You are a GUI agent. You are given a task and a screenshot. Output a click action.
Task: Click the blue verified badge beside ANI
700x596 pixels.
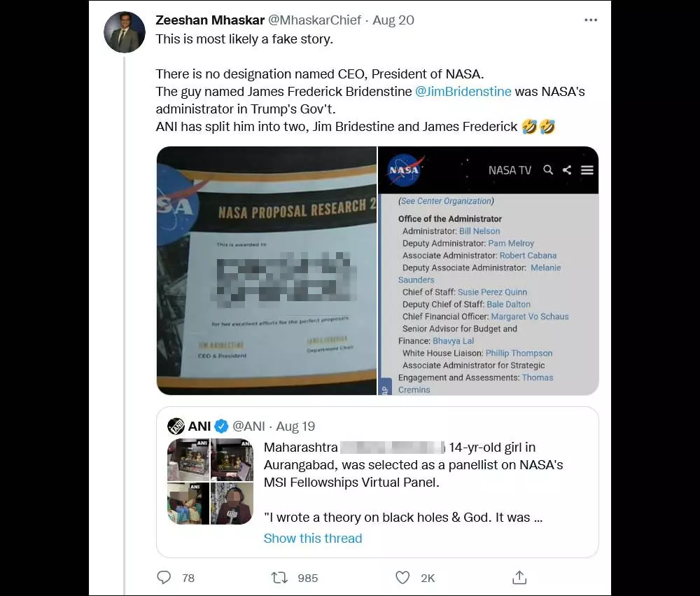coord(221,427)
